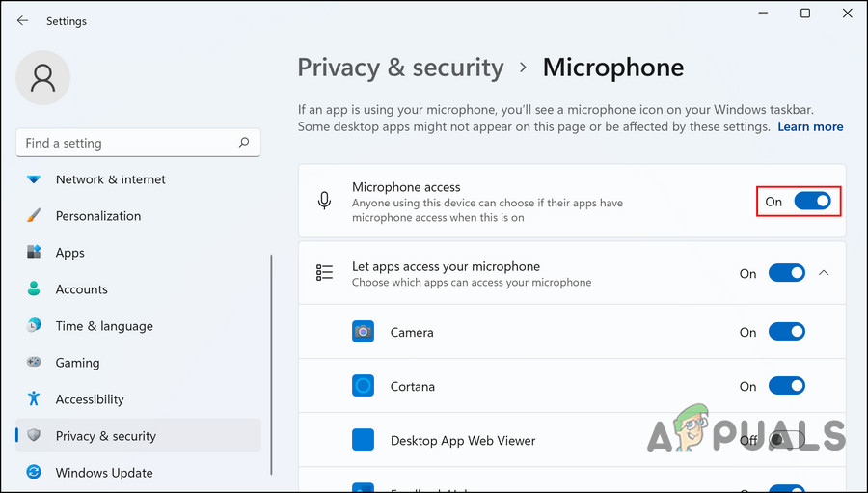Click the user profile avatar

(x=42, y=77)
